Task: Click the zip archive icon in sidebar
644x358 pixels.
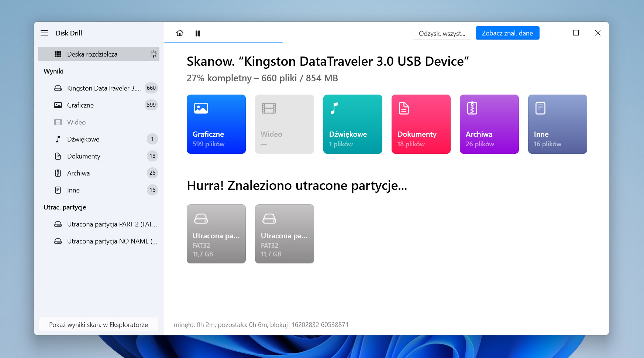Action: click(x=58, y=173)
